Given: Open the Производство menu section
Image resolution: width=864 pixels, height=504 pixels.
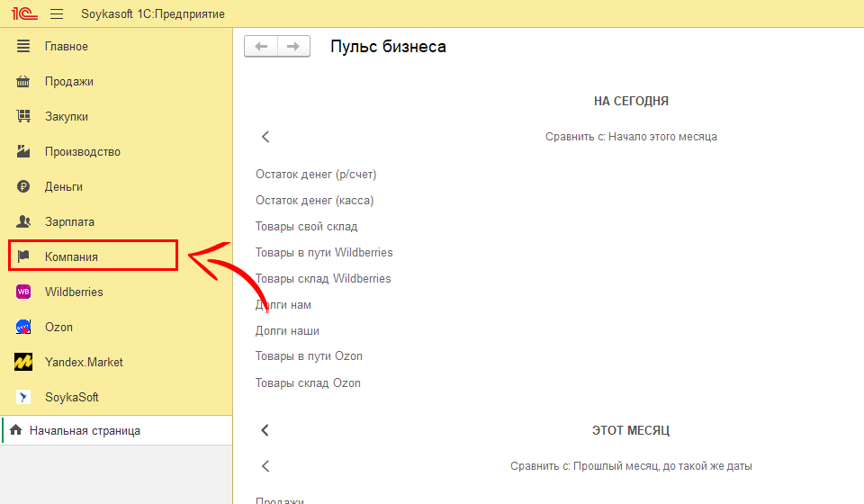Looking at the screenshot, I should point(82,151).
